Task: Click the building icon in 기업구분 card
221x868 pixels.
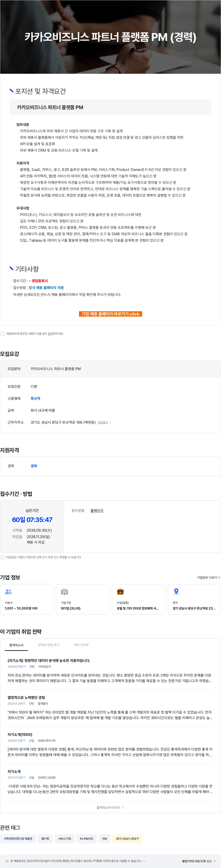Action: pos(64,591)
